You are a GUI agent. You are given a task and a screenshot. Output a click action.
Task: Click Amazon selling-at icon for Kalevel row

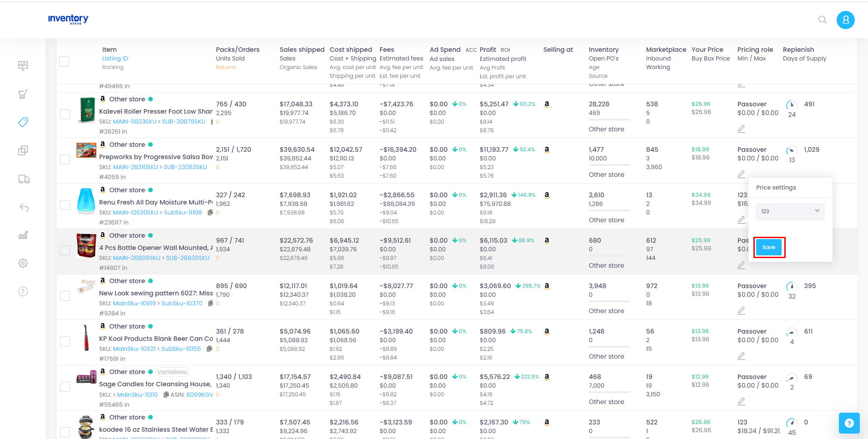click(x=547, y=104)
